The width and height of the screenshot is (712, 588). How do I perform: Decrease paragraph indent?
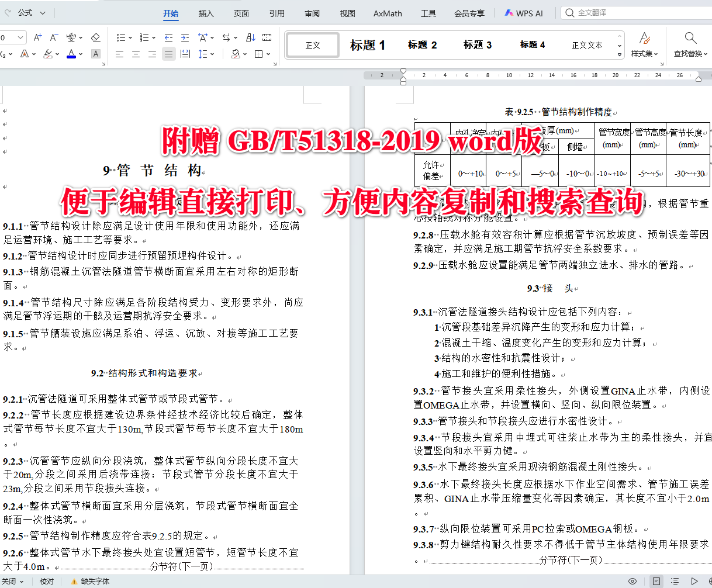169,36
